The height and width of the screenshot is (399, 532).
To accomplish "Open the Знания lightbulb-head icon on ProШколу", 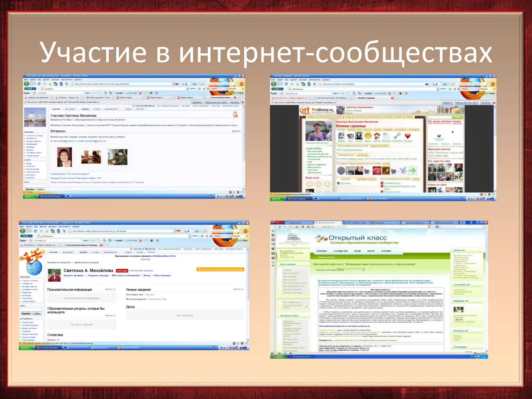I will point(359,136).
